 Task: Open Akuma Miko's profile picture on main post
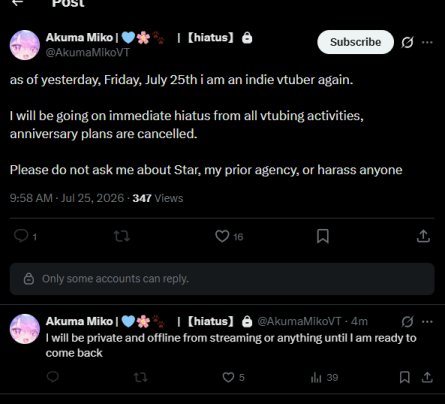pos(25,45)
